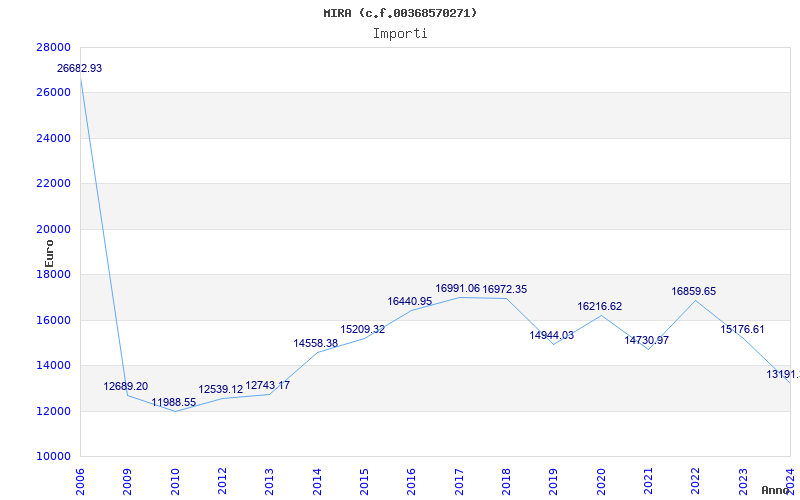Viewport: 800px width, 500px height.
Task: Click the Importi subtitle
Action: [400, 34]
